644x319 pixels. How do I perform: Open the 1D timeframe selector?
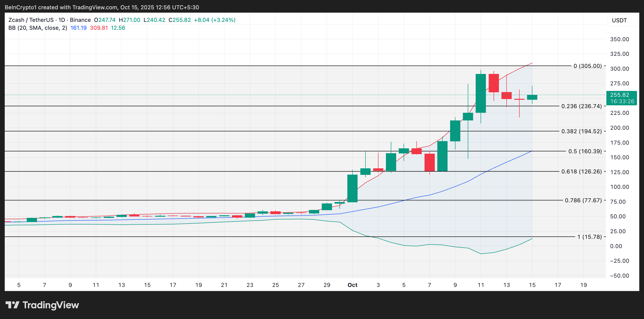click(x=62, y=20)
